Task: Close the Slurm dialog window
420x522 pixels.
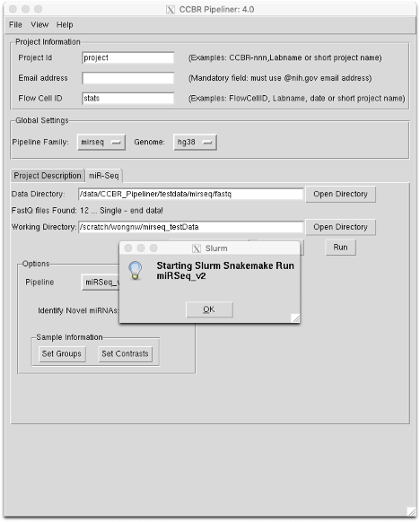Action: tap(128, 248)
